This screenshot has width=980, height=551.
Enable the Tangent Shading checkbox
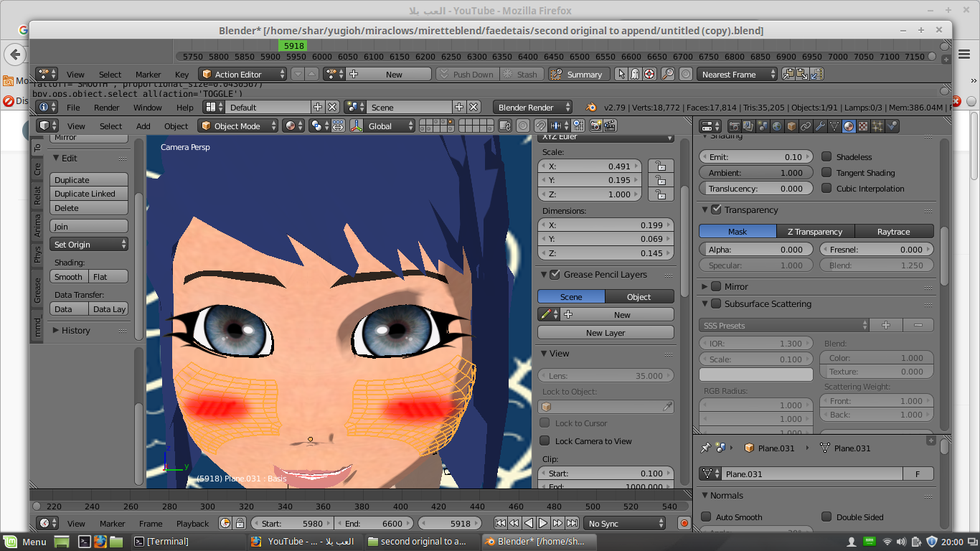826,172
